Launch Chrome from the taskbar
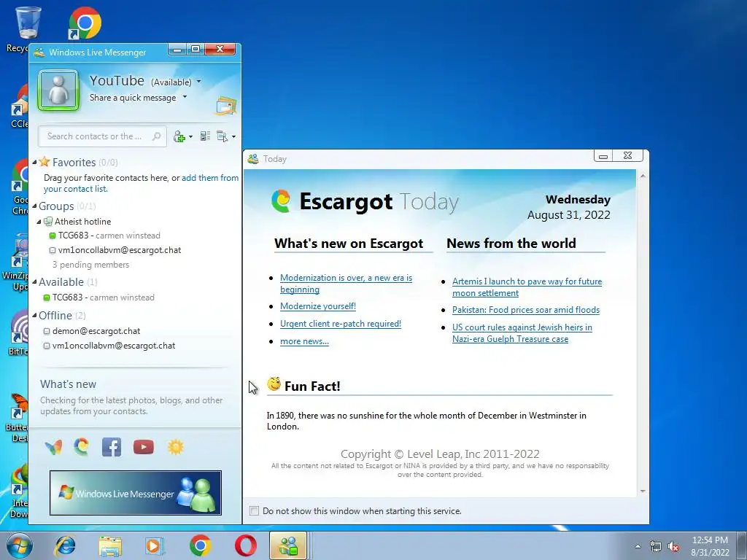The height and width of the screenshot is (560, 747). point(201,545)
